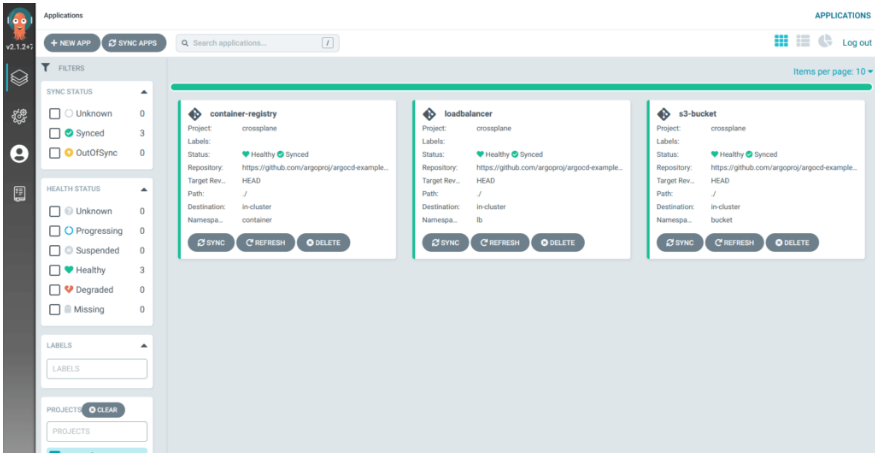Delete the s3-bucket application
The width and height of the screenshot is (875, 453).
pos(791,242)
